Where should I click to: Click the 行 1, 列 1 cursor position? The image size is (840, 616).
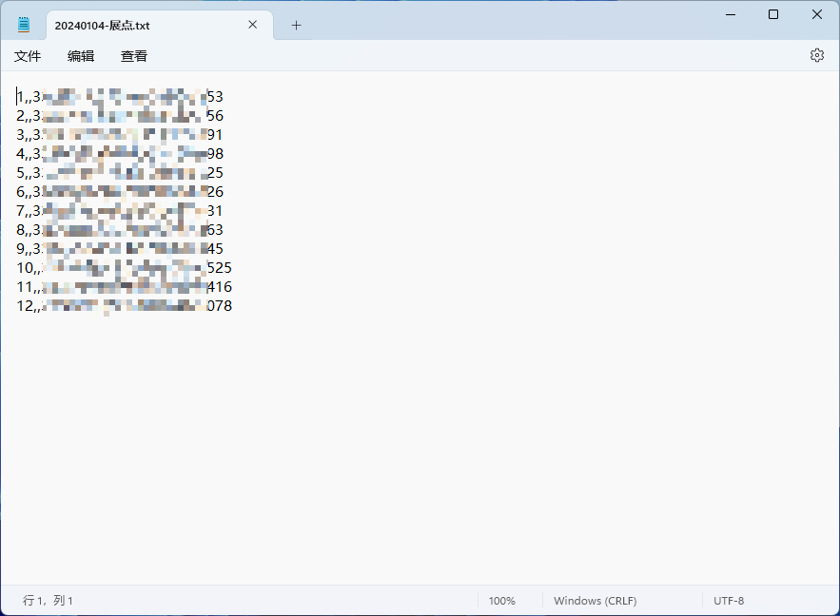[x=48, y=601]
